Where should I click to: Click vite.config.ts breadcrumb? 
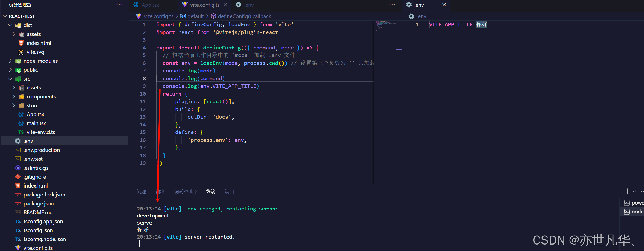pos(158,16)
